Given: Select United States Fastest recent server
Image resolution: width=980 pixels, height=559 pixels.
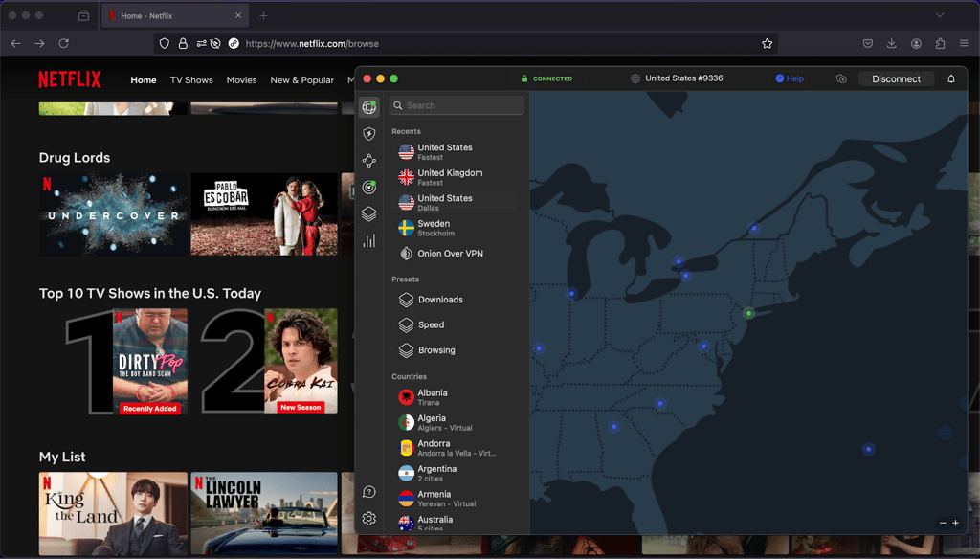Looking at the screenshot, I should (x=454, y=152).
